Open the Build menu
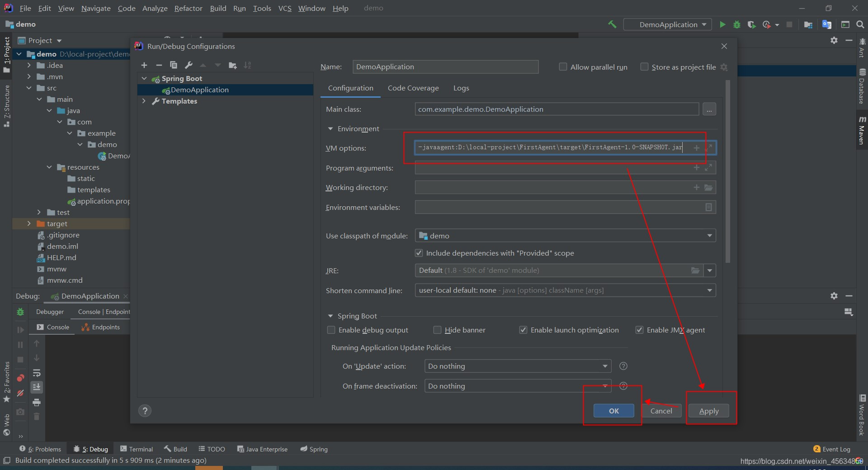The height and width of the screenshot is (470, 868). click(x=218, y=8)
